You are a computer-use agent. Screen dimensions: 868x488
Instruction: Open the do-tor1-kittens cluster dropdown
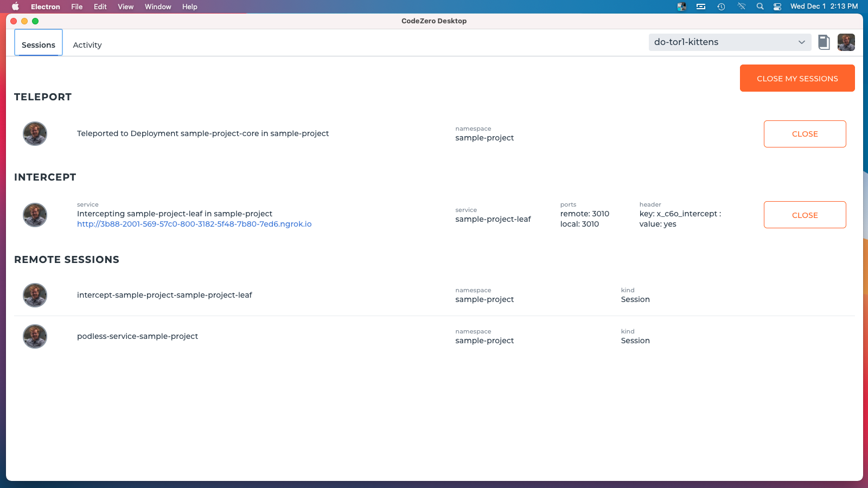coord(730,42)
